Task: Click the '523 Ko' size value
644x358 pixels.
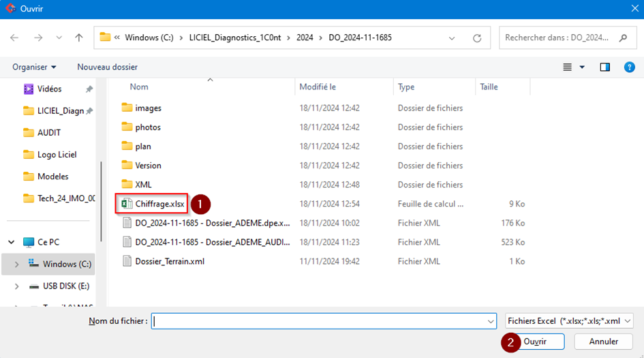Action: (x=512, y=242)
